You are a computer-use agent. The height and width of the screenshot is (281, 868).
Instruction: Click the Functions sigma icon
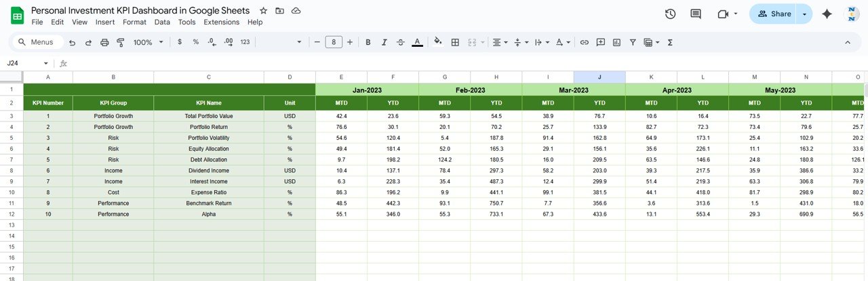click(670, 42)
